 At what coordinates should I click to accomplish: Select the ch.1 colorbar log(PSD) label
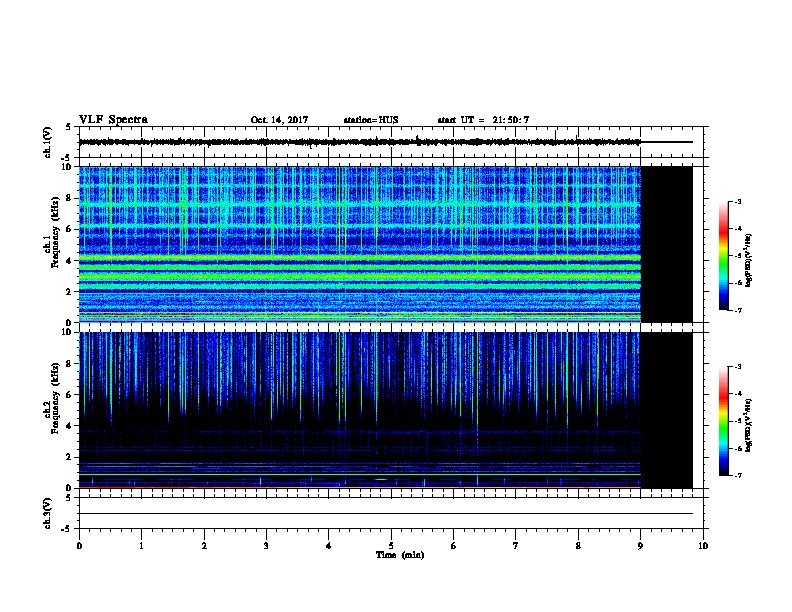pyautogui.click(x=749, y=260)
